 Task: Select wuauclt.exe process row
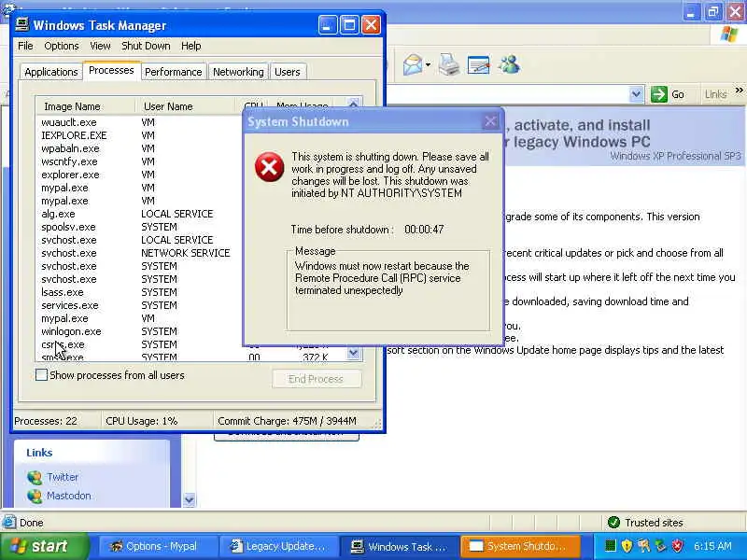pyautogui.click(x=141, y=122)
